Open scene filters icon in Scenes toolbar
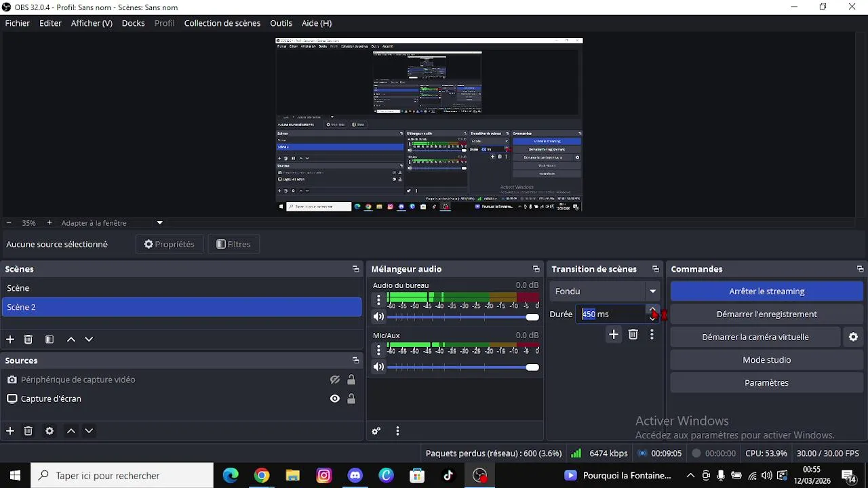 coord(50,340)
